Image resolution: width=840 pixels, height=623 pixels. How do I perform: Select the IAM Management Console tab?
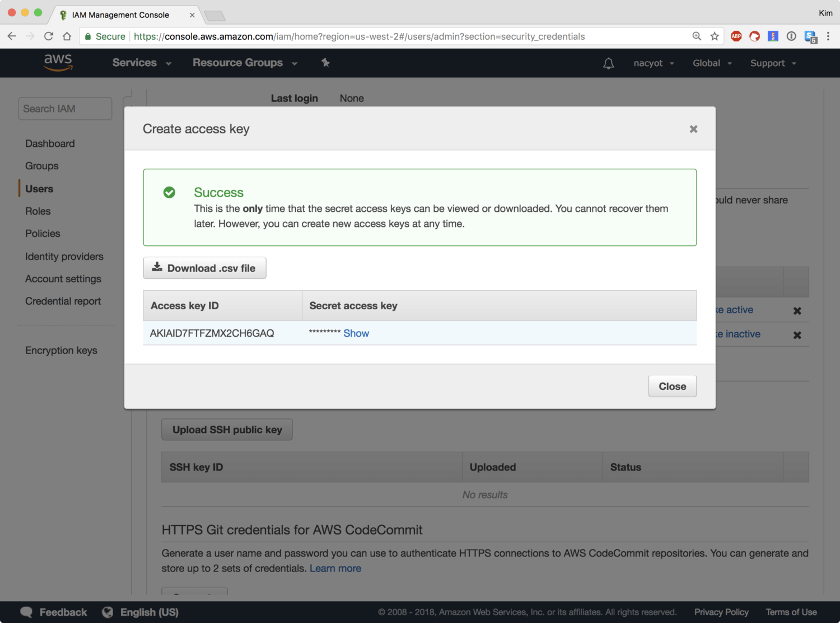pos(120,15)
